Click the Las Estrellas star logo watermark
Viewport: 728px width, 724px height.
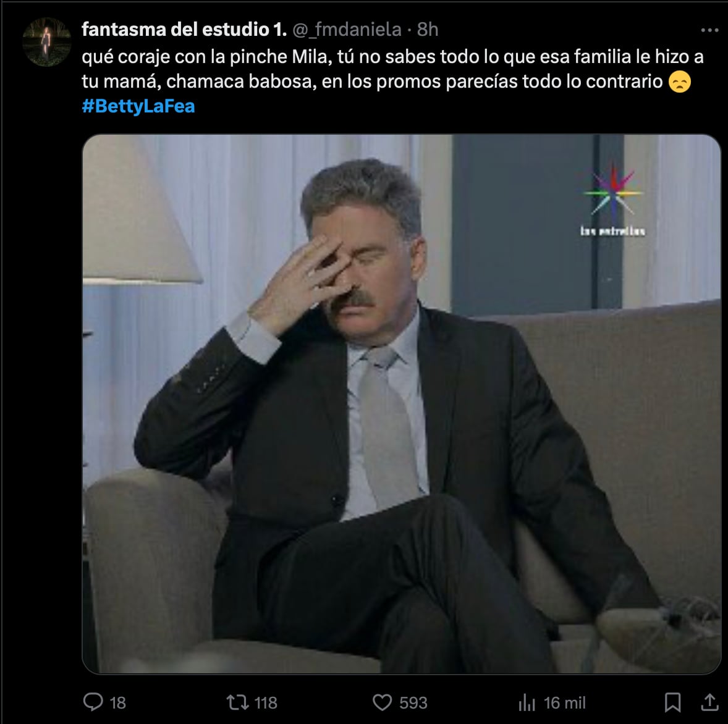point(612,193)
